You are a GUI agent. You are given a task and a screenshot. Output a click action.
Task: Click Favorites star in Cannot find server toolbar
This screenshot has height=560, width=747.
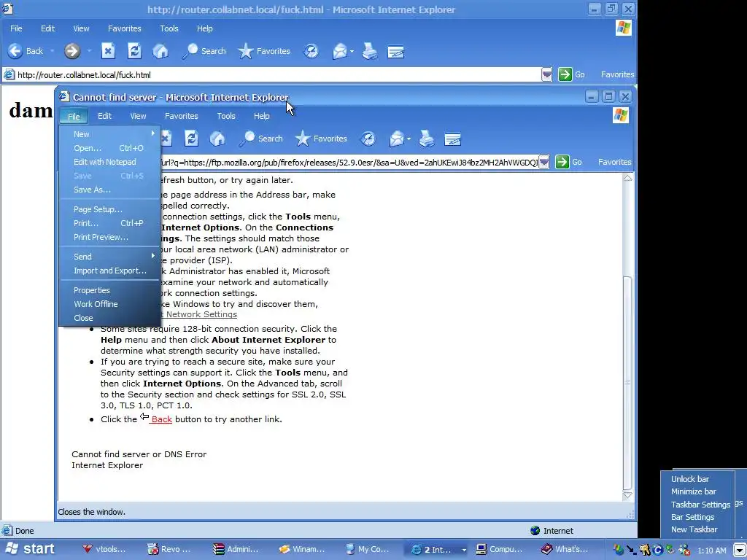coord(321,139)
